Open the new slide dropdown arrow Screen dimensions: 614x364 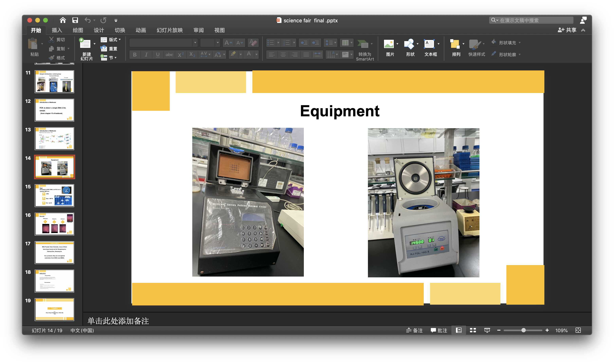(95, 44)
